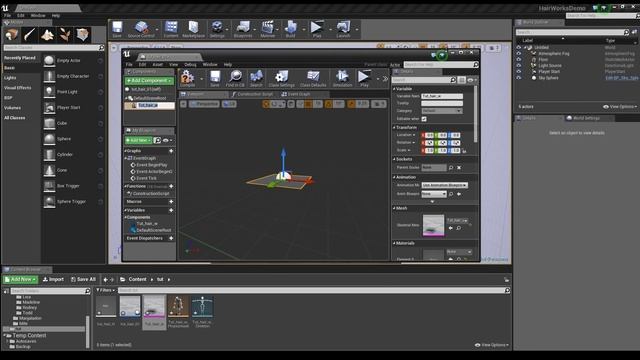Screen dimensions: 640x360
Task: Open the Add New dropdown in My Blueprint
Action: 138,140
